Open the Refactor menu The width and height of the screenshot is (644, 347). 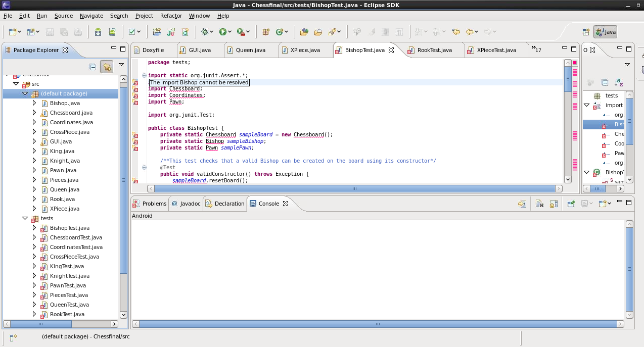pyautogui.click(x=171, y=16)
